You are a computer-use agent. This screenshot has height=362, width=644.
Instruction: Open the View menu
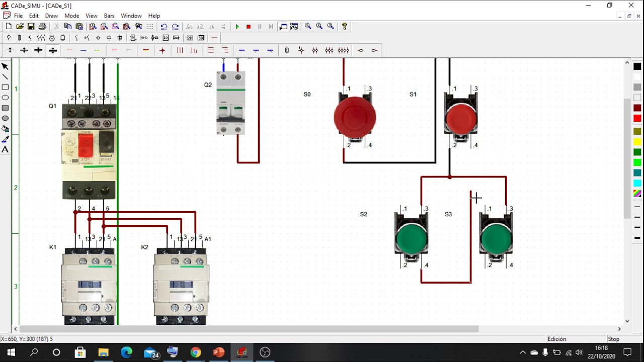pyautogui.click(x=91, y=16)
